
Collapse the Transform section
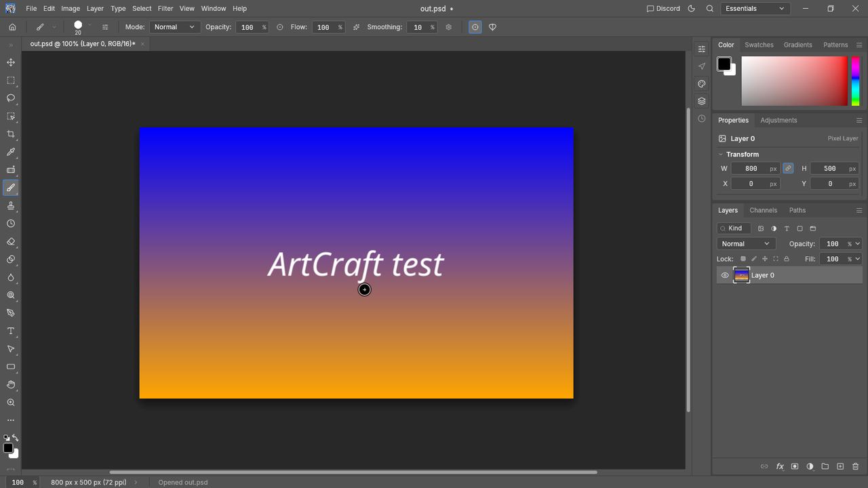tap(720, 155)
